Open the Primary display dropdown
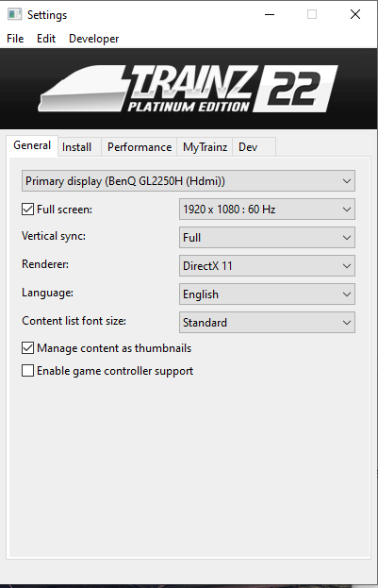The height and width of the screenshot is (588, 378). point(189,181)
